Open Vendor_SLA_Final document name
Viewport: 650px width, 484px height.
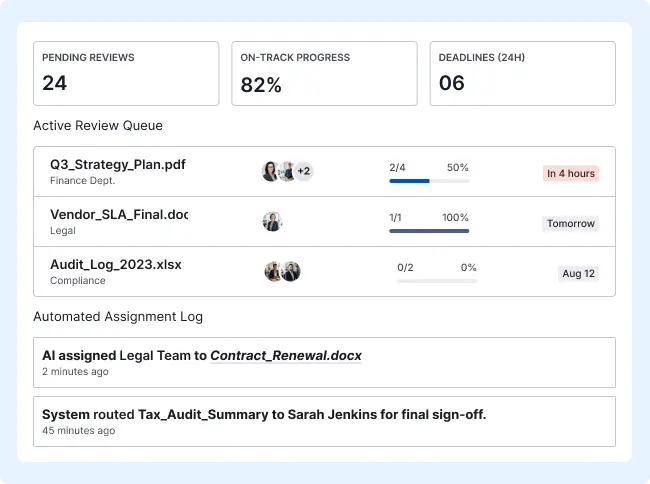click(x=119, y=215)
